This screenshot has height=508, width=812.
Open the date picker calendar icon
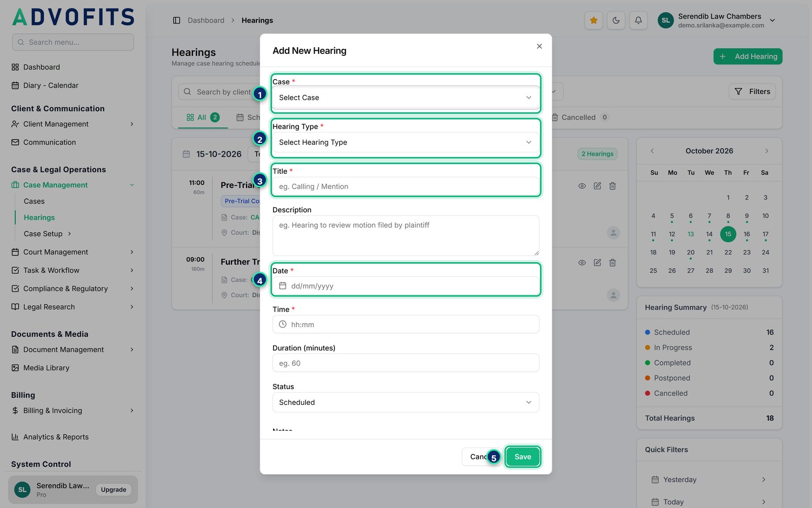(x=283, y=286)
